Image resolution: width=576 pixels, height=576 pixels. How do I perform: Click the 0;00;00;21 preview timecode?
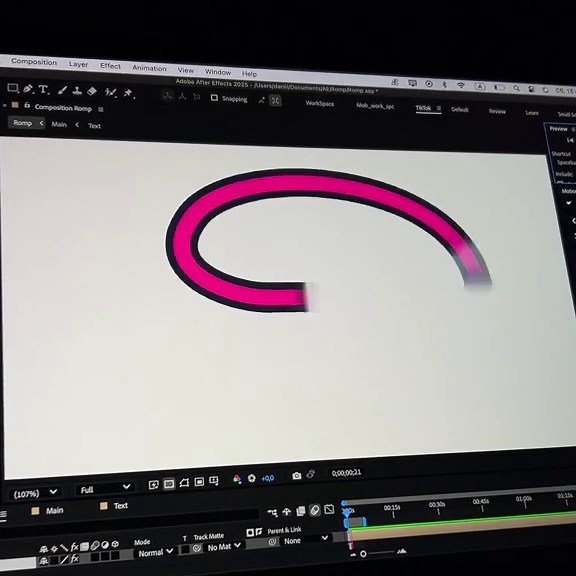click(346, 472)
